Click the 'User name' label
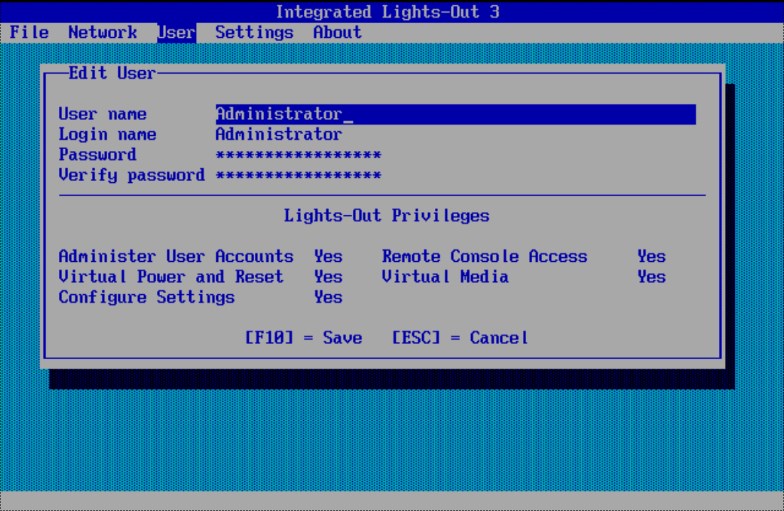The height and width of the screenshot is (511, 784). coord(102,114)
